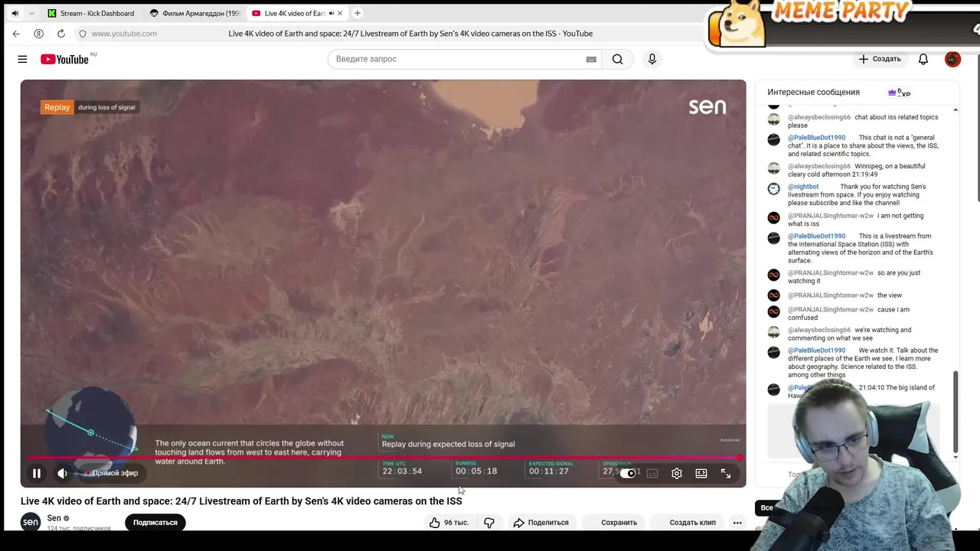Open the account avatar menu

(x=952, y=59)
